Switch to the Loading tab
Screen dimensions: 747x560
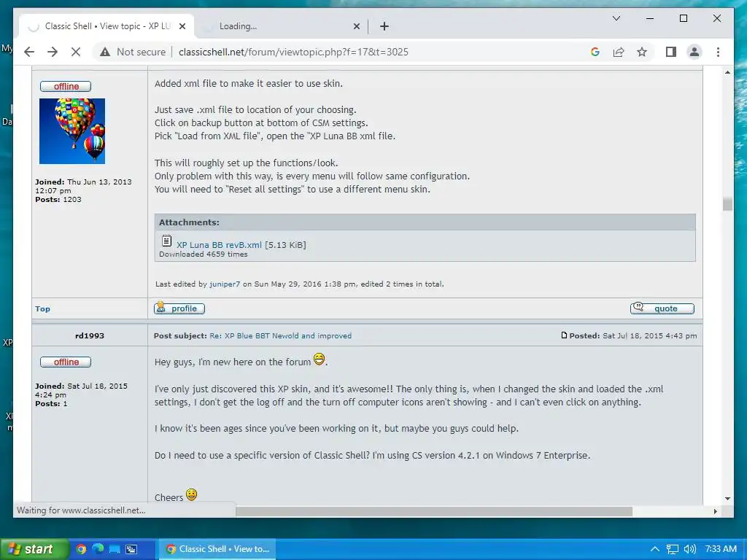(x=281, y=26)
